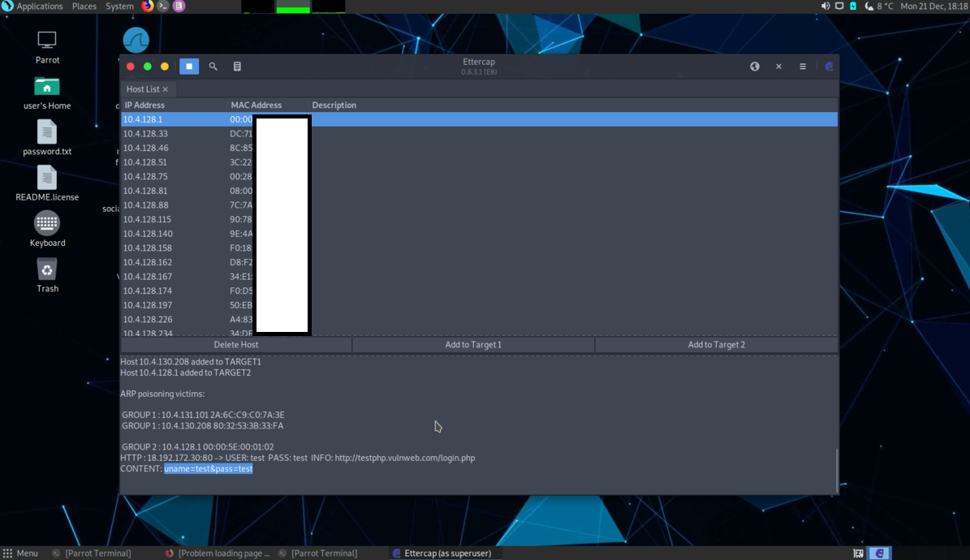Switch to the Host List tab

point(143,89)
